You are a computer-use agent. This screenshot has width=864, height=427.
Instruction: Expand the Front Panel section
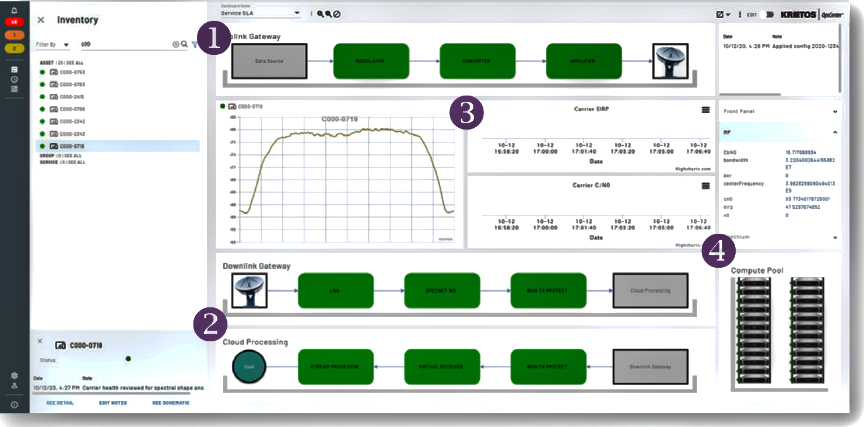[836, 112]
